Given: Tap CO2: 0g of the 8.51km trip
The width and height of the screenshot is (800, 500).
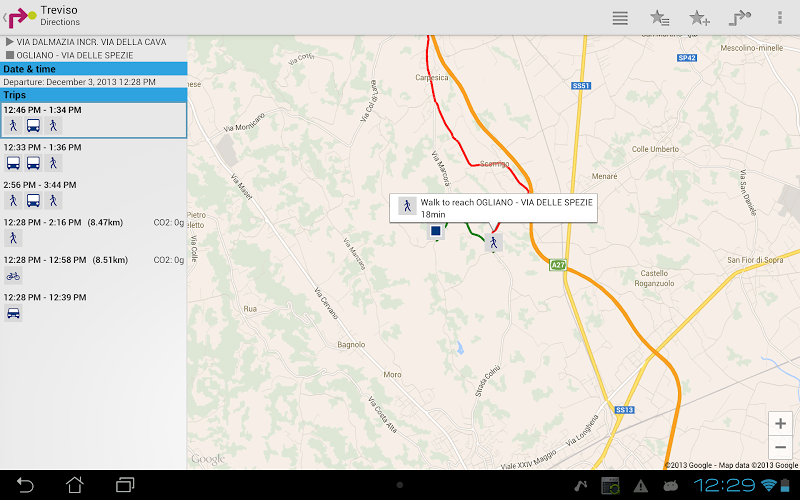Looking at the screenshot, I should click(168, 260).
